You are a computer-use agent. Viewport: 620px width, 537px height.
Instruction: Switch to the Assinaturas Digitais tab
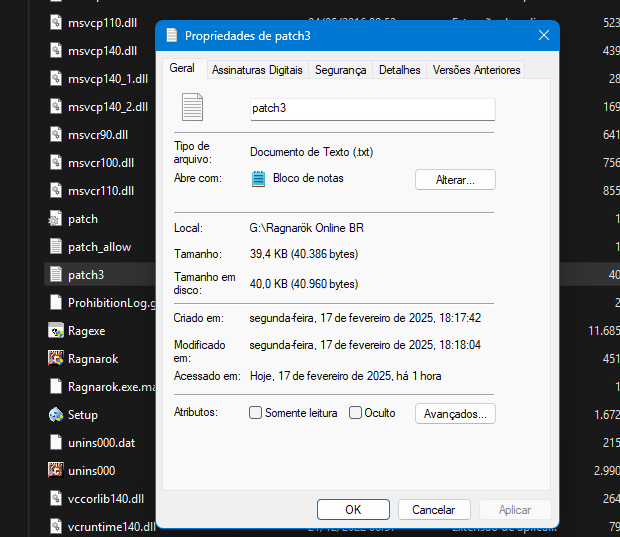(x=257, y=70)
